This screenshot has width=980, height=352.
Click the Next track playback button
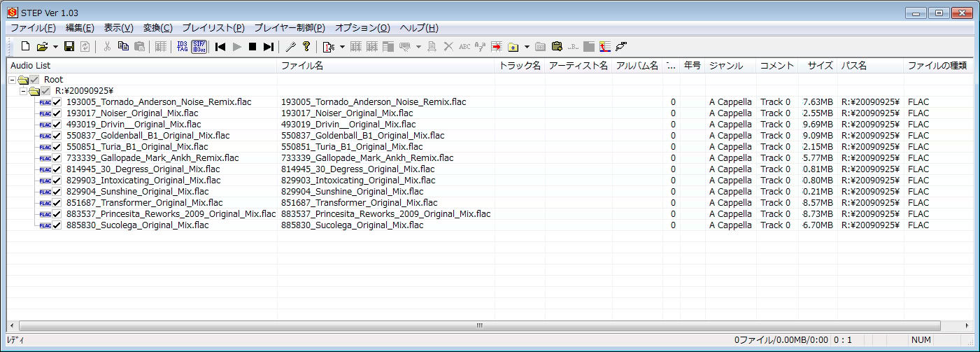tap(269, 47)
